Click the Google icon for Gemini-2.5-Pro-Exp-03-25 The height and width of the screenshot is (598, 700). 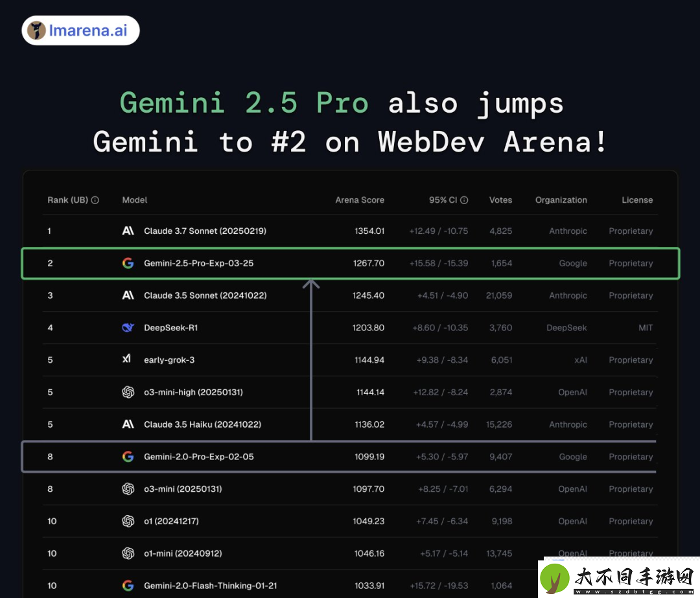coord(128,263)
